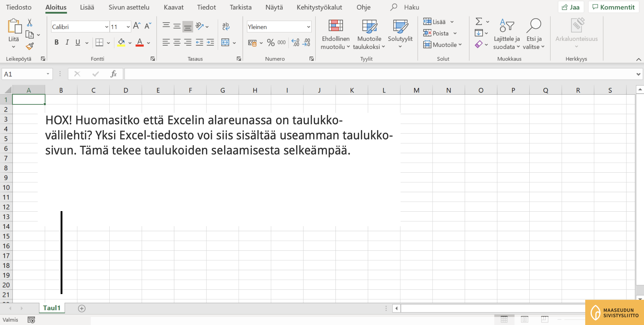Viewport: 644px width, 325px height.
Task: Click the decrease decimal icon
Action: pos(306,42)
